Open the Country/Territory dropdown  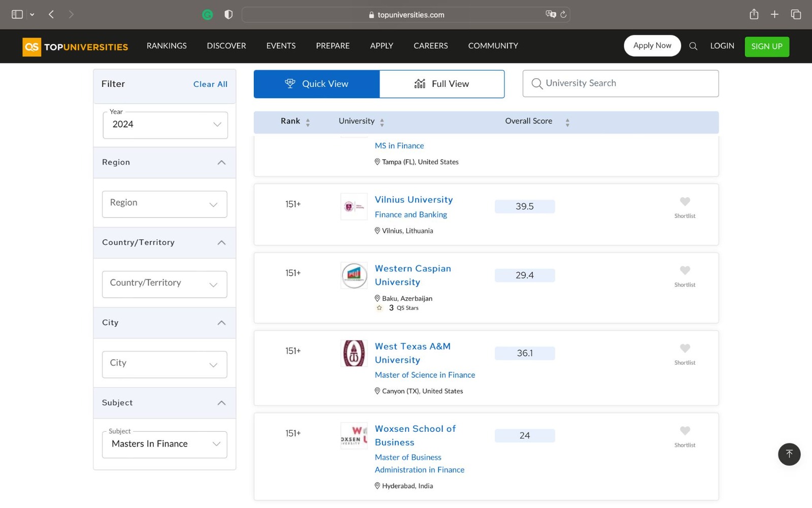(164, 284)
